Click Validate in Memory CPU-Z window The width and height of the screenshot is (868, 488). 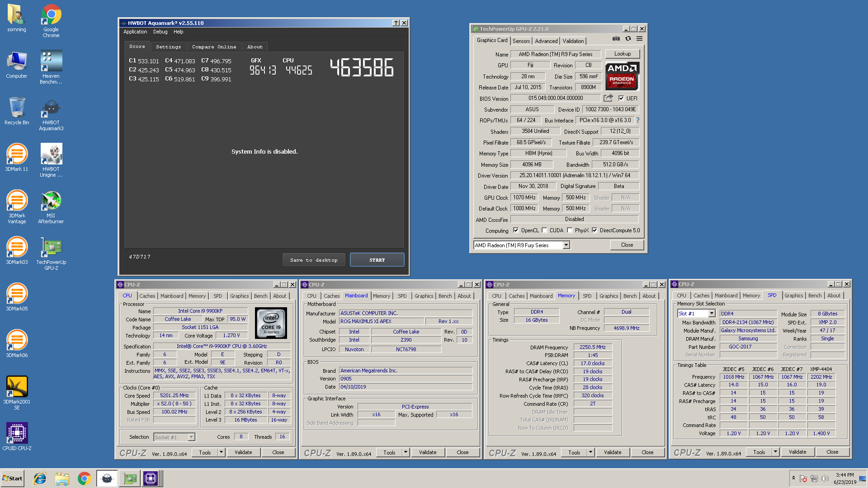click(613, 452)
